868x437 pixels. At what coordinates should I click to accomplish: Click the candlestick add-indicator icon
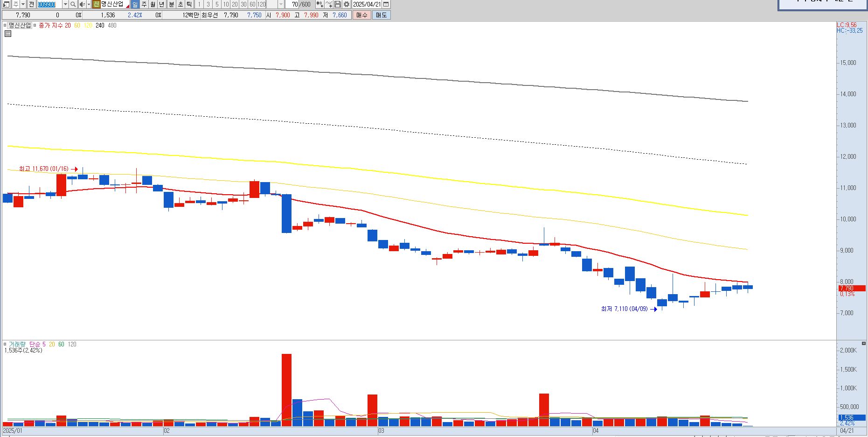click(x=319, y=4)
